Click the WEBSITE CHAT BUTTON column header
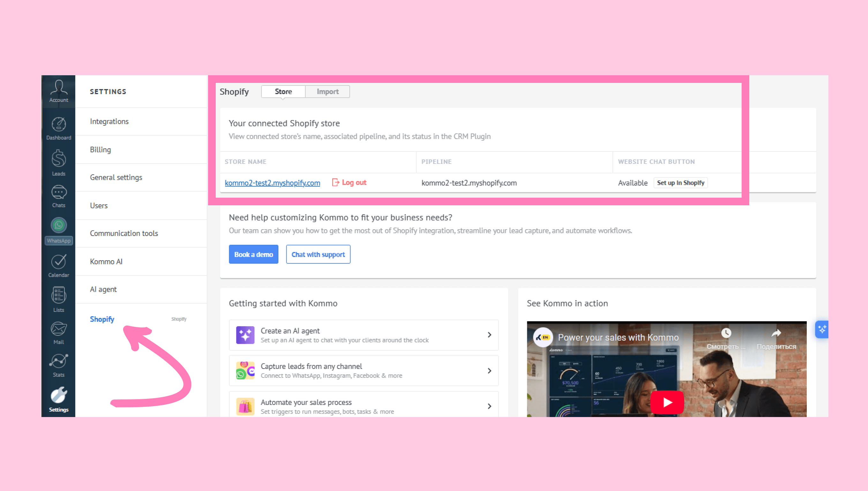The image size is (868, 491). tap(656, 162)
